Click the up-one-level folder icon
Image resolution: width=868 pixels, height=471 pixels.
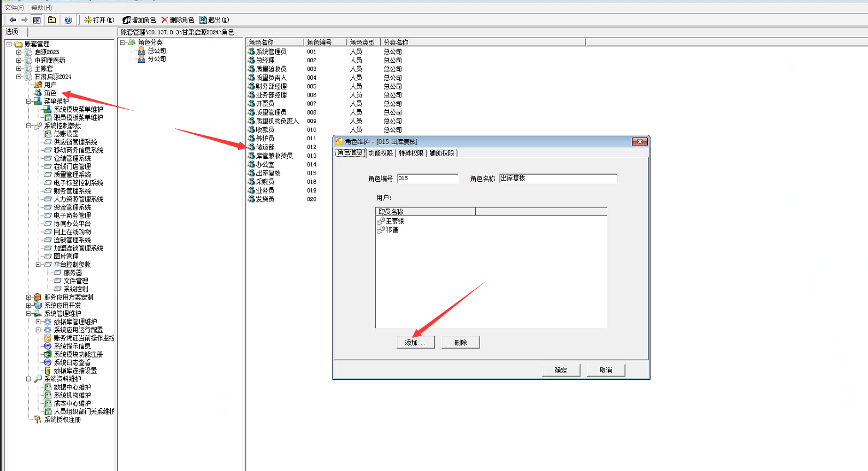tap(52, 20)
